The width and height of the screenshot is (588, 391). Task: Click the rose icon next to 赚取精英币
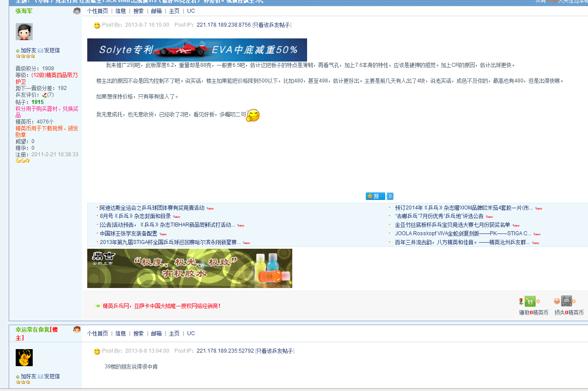(521, 302)
